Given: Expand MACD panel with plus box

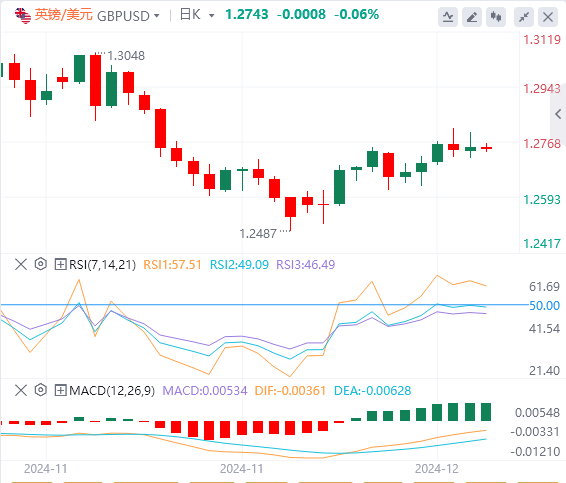Looking at the screenshot, I should (60, 390).
